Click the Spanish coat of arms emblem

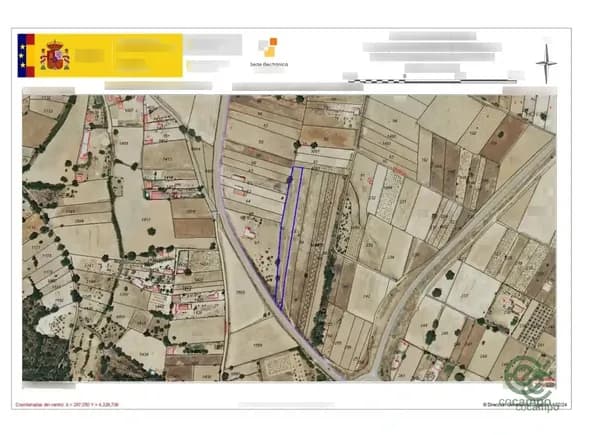pos(54,56)
